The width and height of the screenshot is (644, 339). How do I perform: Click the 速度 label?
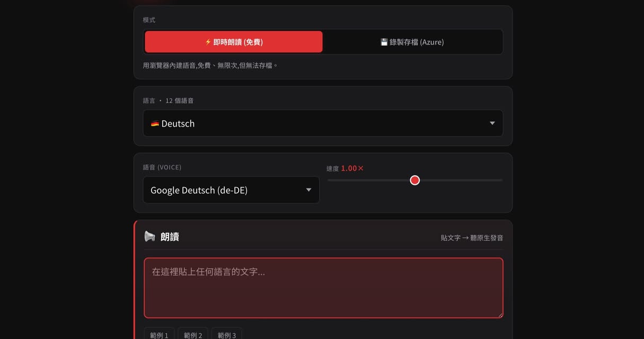point(332,169)
